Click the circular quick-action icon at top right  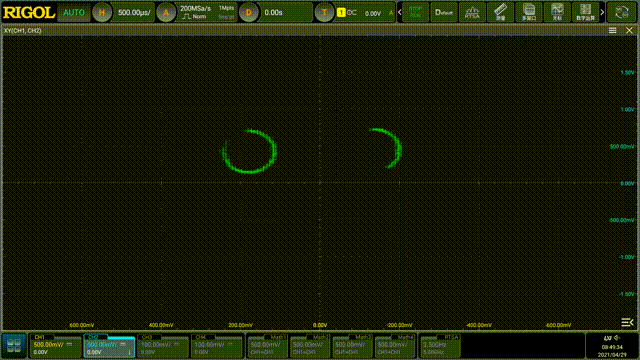(622, 12)
